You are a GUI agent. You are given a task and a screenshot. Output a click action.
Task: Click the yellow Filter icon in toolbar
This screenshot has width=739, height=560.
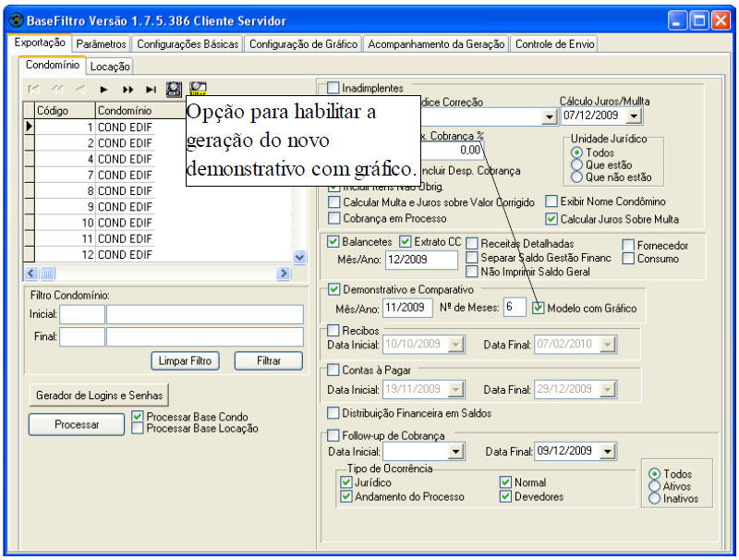[198, 89]
